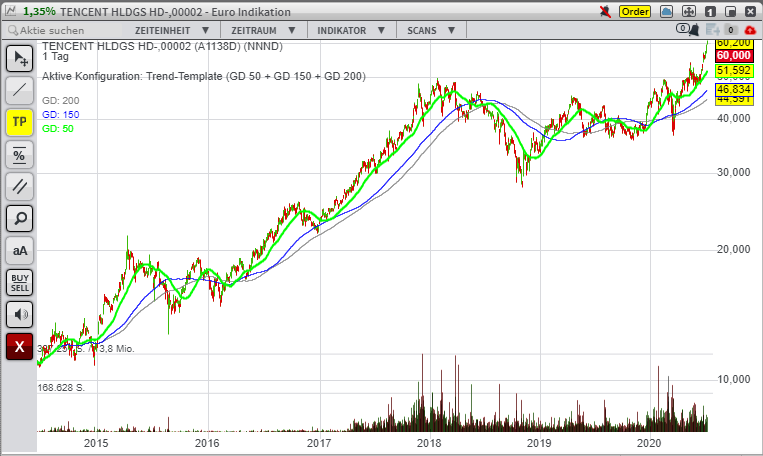Click the green-bordered 51,592 price label
Image resolution: width=763 pixels, height=456 pixels.
click(734, 71)
